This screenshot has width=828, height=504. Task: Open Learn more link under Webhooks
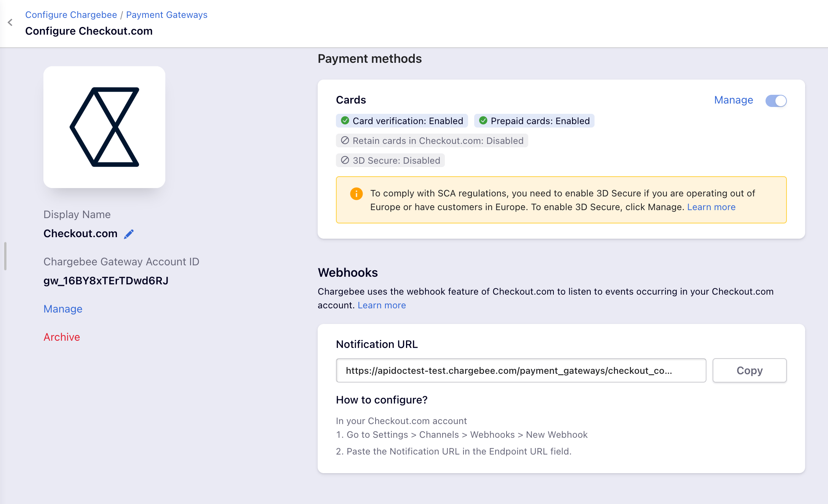(x=382, y=305)
